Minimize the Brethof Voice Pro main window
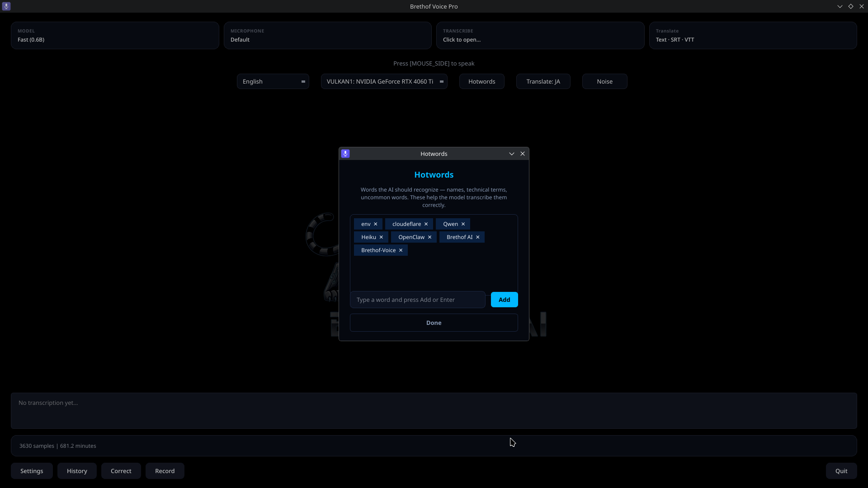The height and width of the screenshot is (488, 868). [840, 6]
